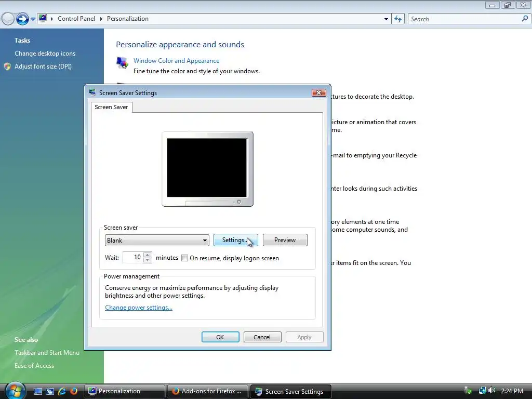532x399 pixels.
Task: Open Ease of Access link
Action: click(x=34, y=365)
